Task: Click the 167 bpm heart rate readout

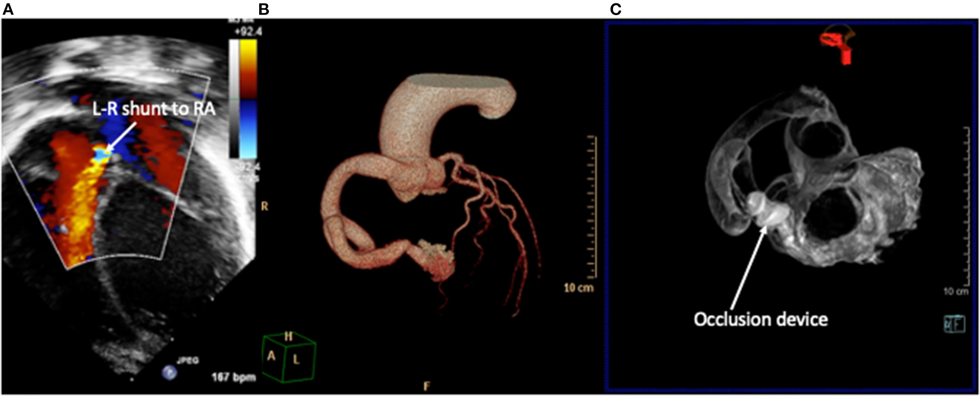Action: coord(234,377)
